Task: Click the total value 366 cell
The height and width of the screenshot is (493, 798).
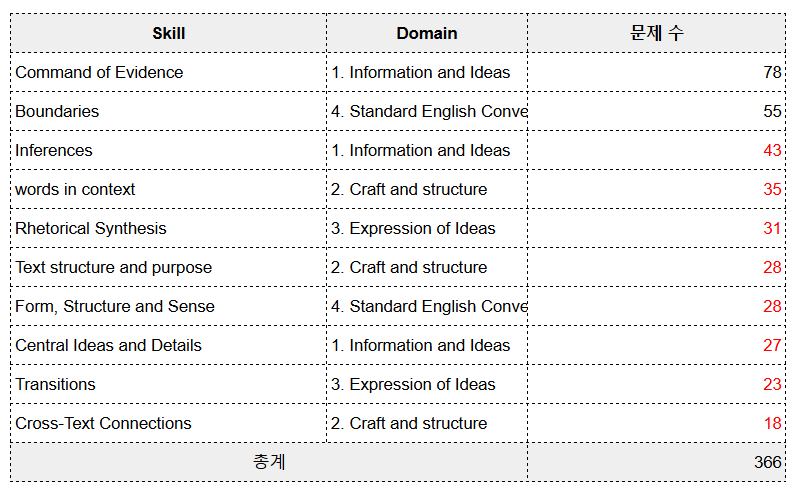Action: [x=657, y=462]
